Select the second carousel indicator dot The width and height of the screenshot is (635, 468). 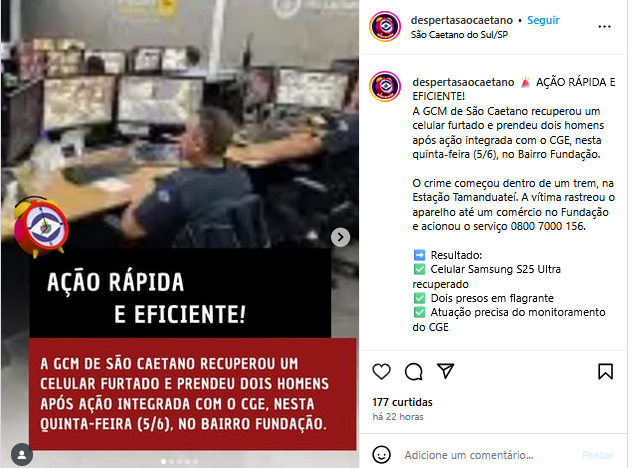coord(171,462)
